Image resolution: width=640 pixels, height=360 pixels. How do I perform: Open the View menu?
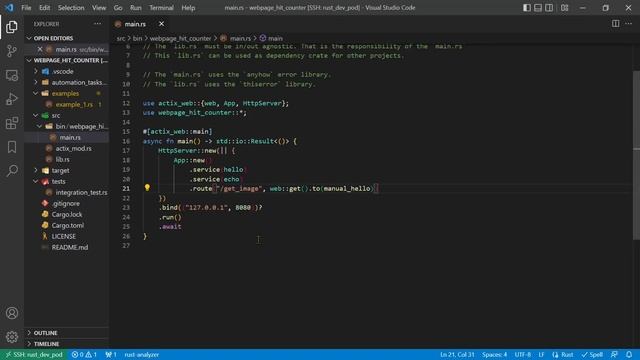click(99, 8)
